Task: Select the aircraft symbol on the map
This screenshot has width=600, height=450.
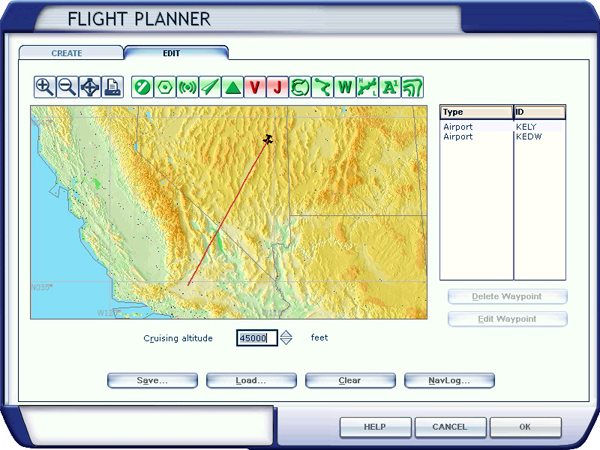Action: [x=268, y=139]
